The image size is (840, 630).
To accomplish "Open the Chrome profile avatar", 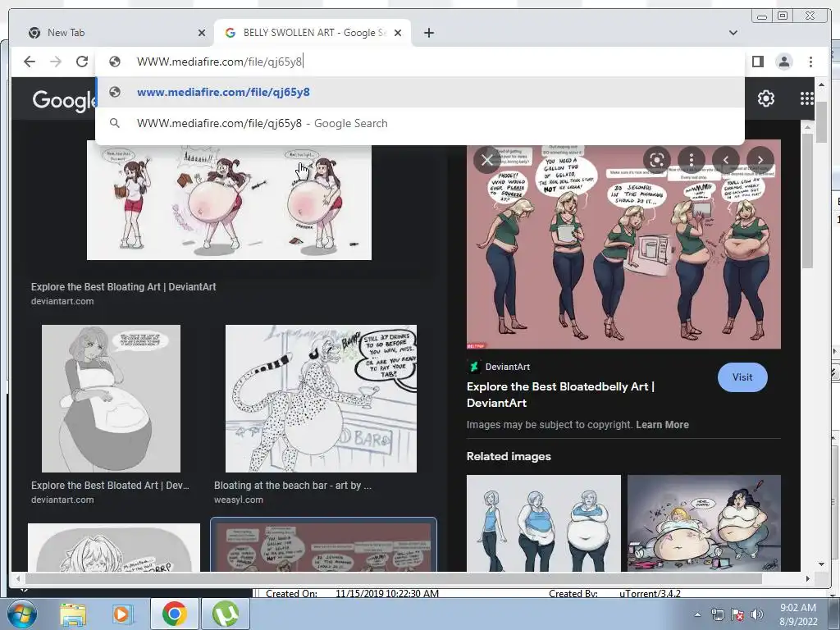I will tap(783, 62).
